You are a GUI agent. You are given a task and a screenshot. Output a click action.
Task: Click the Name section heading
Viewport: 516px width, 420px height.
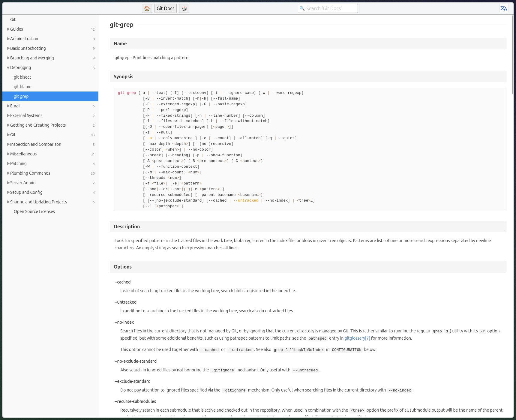pos(308,43)
